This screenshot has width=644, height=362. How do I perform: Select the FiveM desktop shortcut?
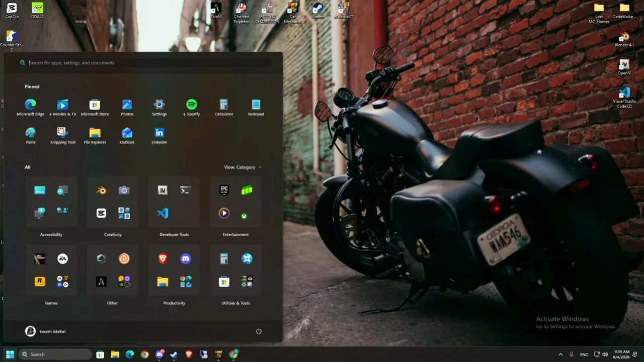pyautogui.click(x=216, y=11)
